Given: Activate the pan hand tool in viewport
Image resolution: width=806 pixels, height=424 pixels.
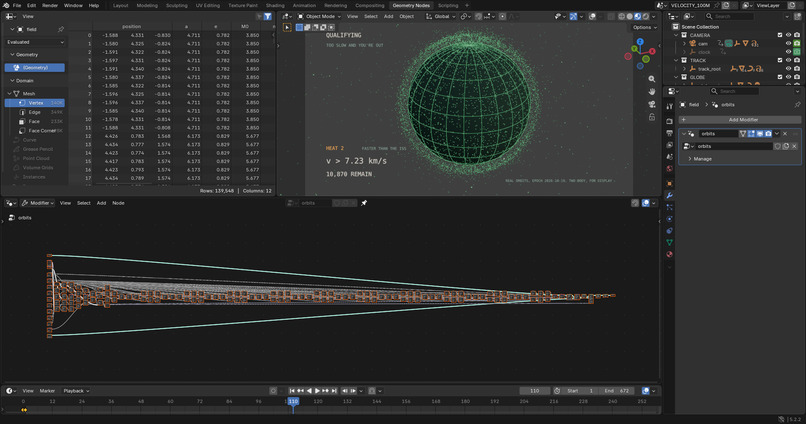Looking at the screenshot, I should tap(652, 91).
